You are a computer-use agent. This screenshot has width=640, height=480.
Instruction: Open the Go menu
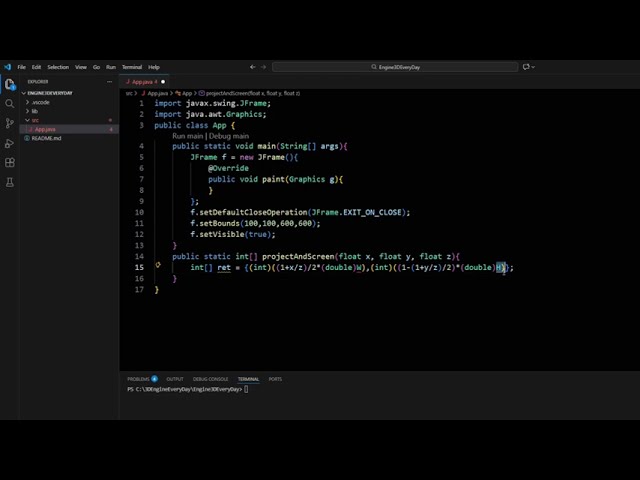point(96,67)
